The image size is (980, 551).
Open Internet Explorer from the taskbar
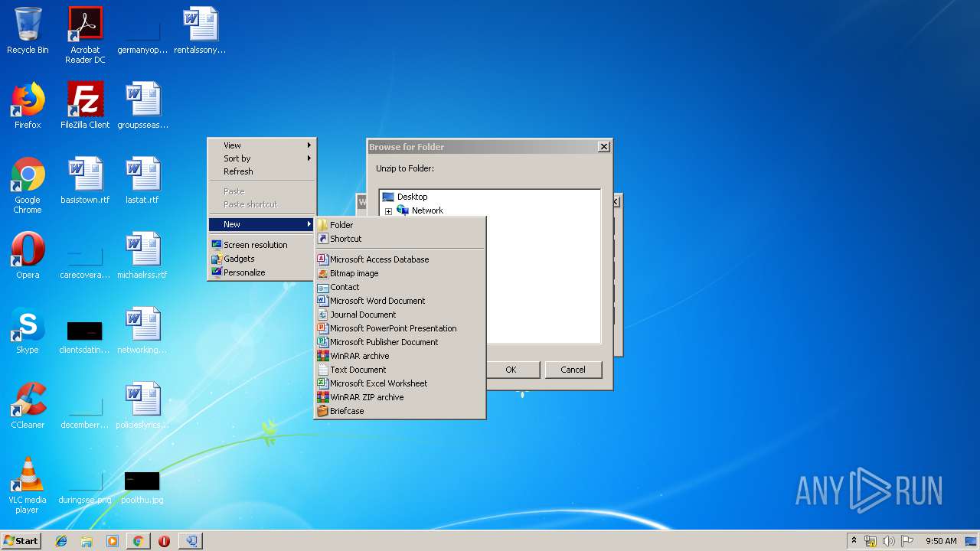(61, 541)
